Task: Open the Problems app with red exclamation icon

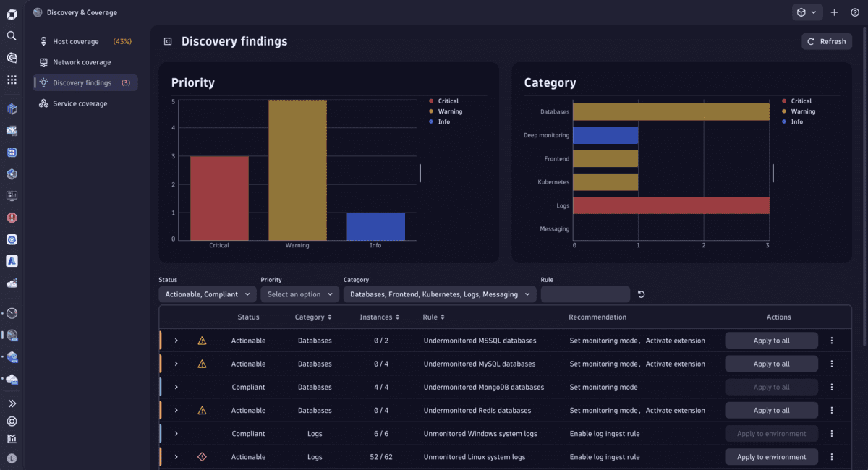Action: [x=11, y=218]
